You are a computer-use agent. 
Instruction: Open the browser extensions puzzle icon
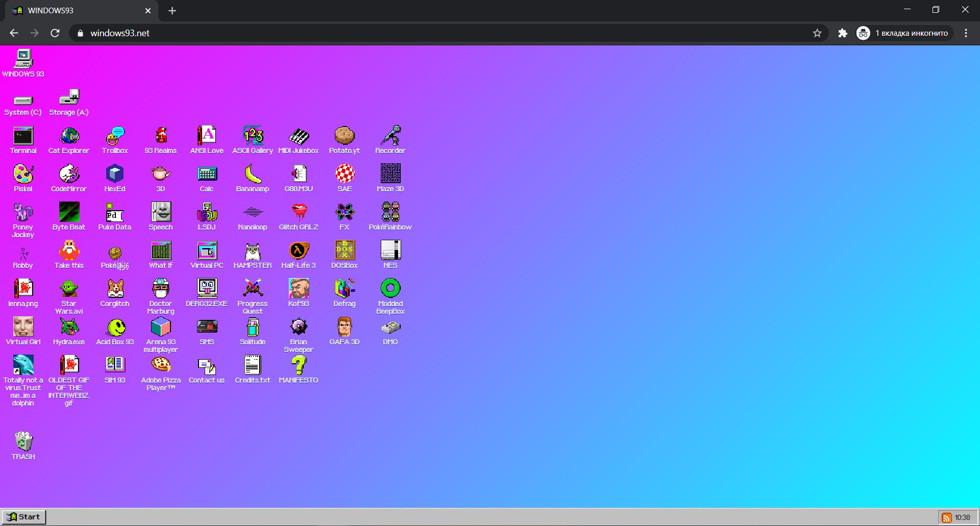(843, 33)
